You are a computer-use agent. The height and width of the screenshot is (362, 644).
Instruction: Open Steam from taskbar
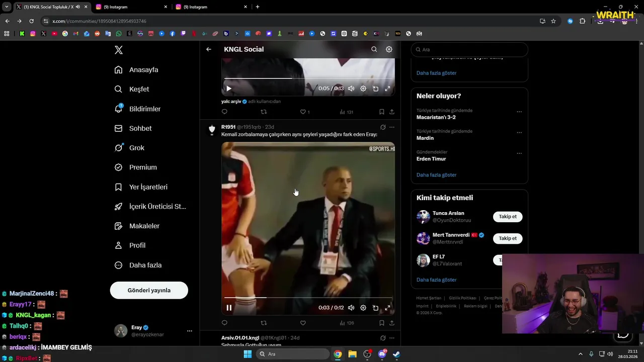(x=396, y=354)
